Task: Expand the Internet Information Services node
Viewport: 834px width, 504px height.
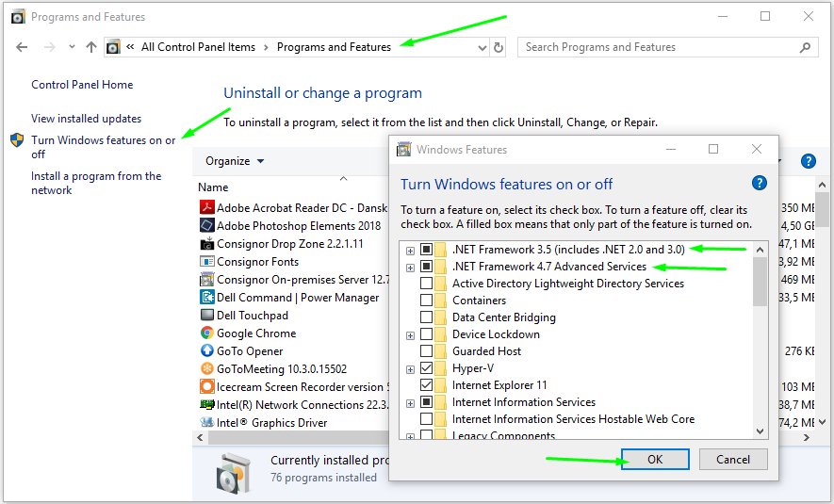Action: [x=410, y=402]
